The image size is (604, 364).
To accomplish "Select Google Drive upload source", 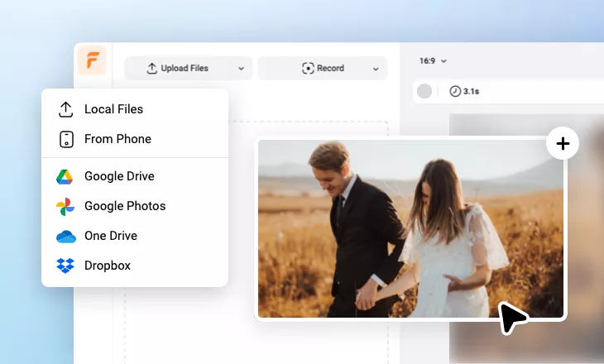I will tap(135, 176).
